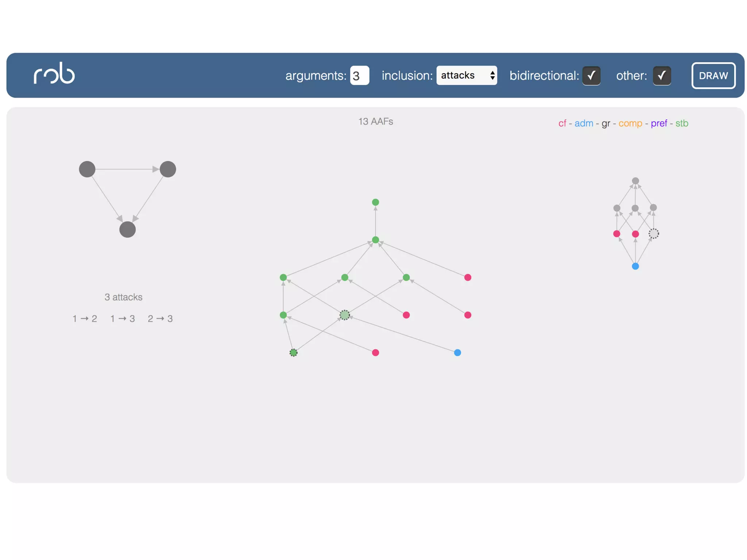Screen dimensions: 747x560
Task: Click the gr semantics label
Action: (x=605, y=123)
